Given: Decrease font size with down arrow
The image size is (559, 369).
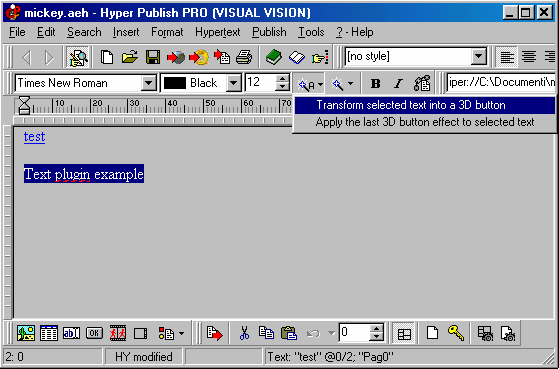Looking at the screenshot, I should tap(283, 87).
